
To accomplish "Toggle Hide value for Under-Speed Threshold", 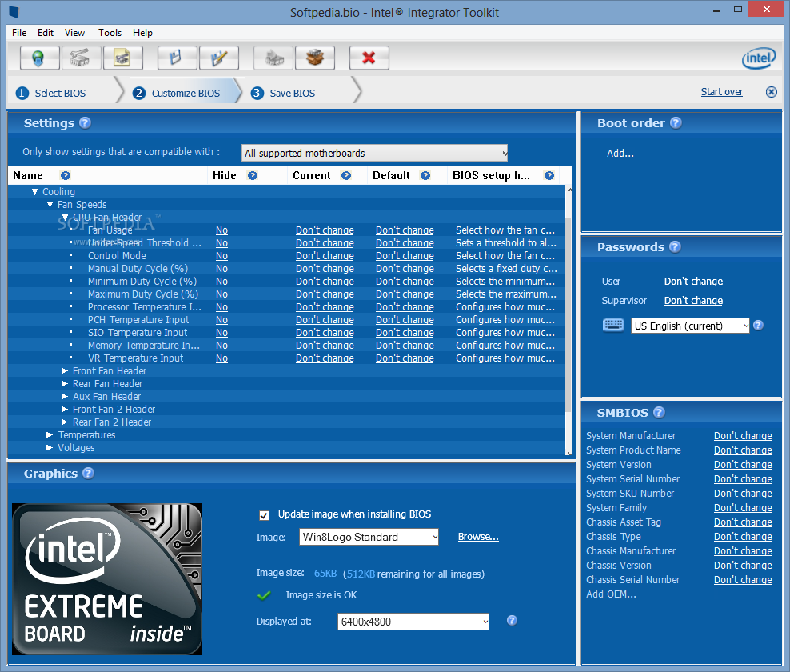I will [x=221, y=243].
